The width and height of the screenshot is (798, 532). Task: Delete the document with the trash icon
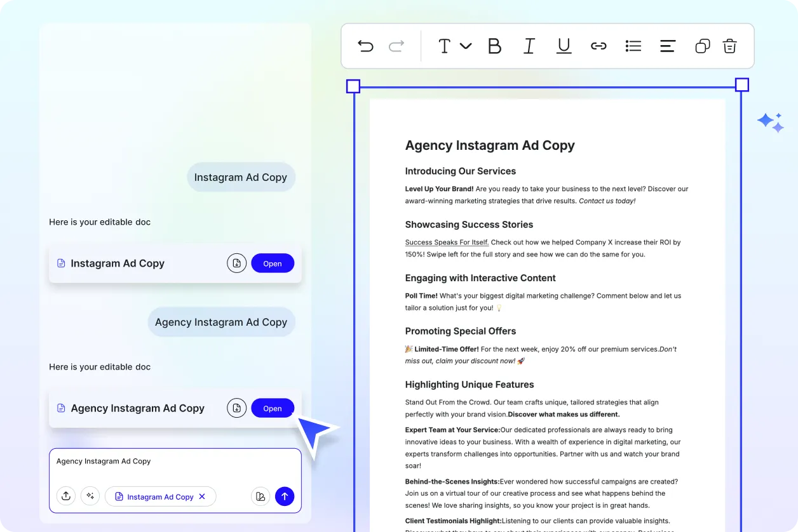coord(729,46)
